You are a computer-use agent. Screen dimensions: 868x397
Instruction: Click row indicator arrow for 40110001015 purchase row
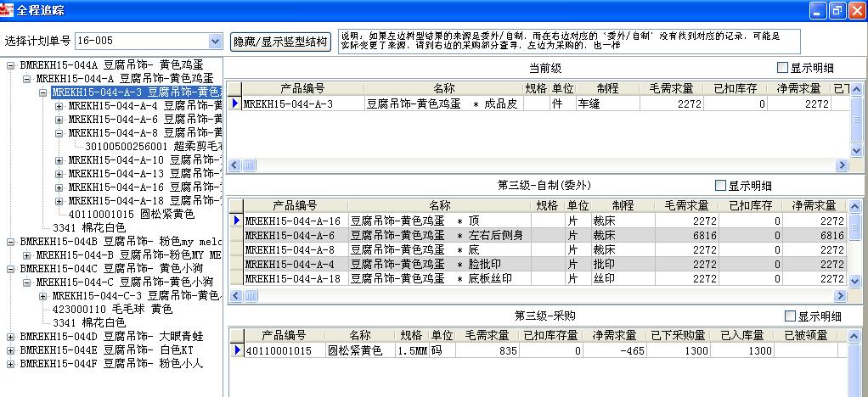click(x=237, y=350)
